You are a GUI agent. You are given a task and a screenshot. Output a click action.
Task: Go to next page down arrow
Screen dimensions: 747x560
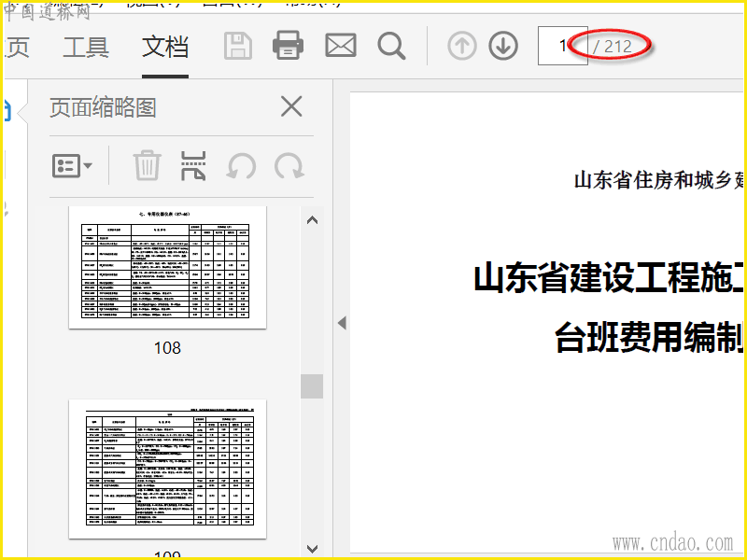click(503, 46)
